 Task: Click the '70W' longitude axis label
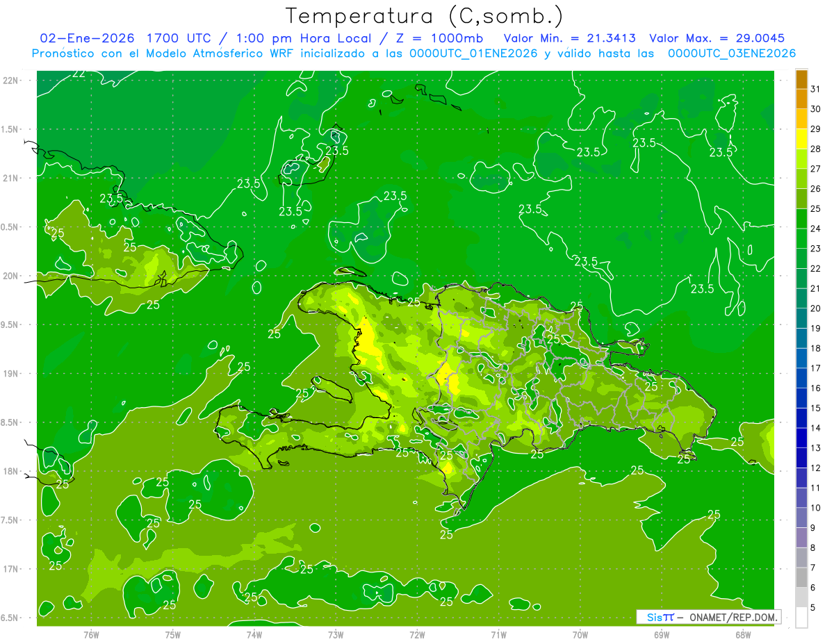click(x=580, y=634)
